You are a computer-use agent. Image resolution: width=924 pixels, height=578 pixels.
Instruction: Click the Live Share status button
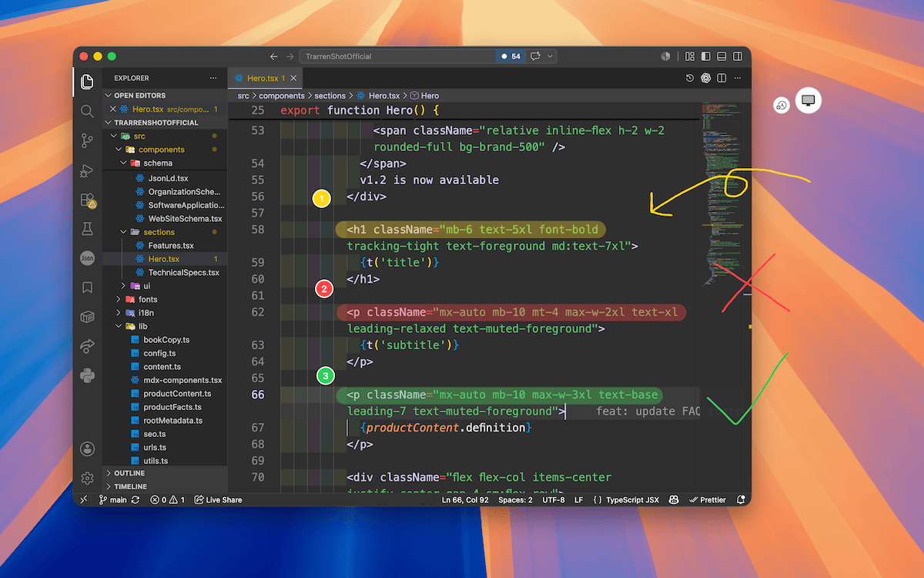pos(218,499)
